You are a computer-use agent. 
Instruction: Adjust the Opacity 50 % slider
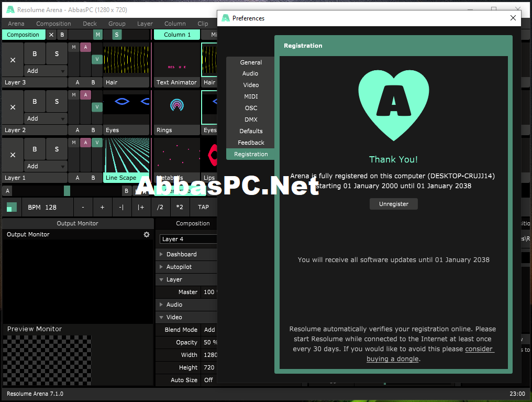click(209, 342)
